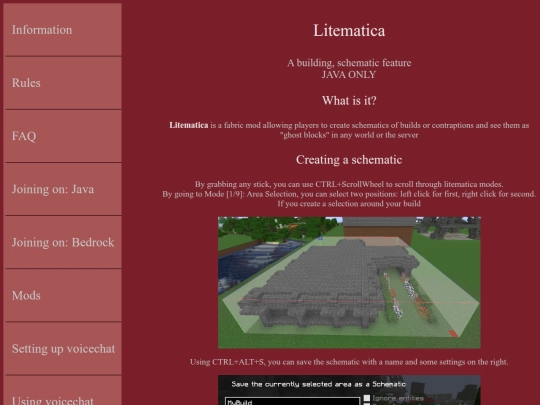Open the area selection build screenshot
This screenshot has width=540, height=405.
pyautogui.click(x=349, y=282)
